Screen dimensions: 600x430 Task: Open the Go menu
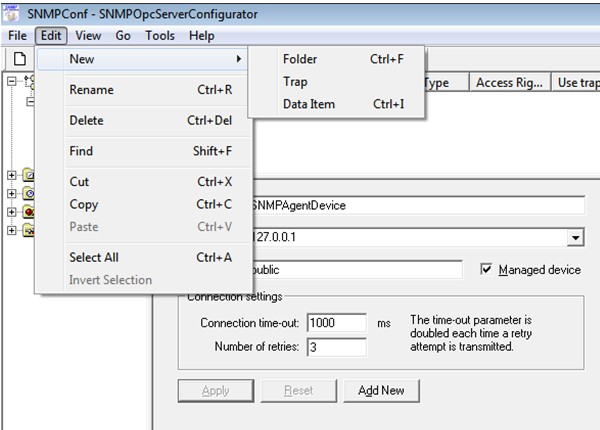click(x=123, y=36)
